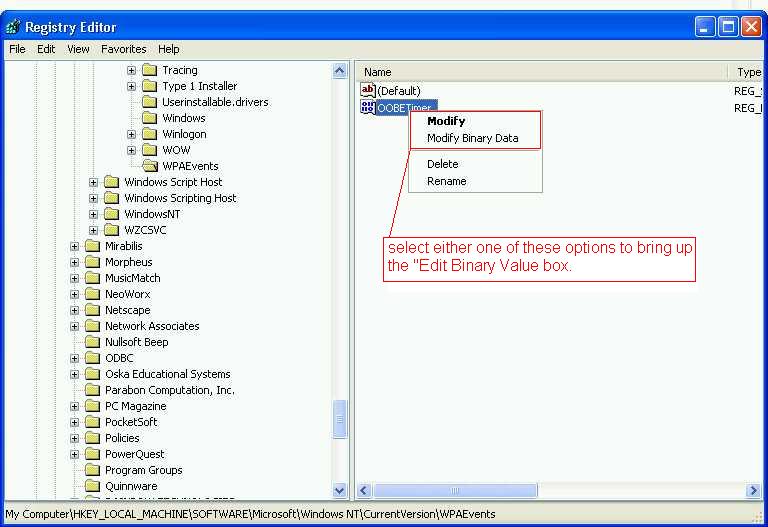Click the Netscape folder icon

pyautogui.click(x=93, y=310)
